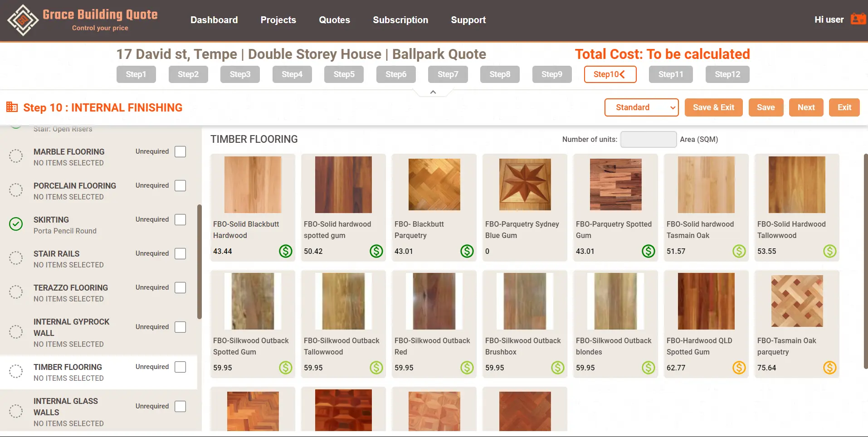Go to the Step7 tab
The image size is (868, 437).
tap(448, 74)
